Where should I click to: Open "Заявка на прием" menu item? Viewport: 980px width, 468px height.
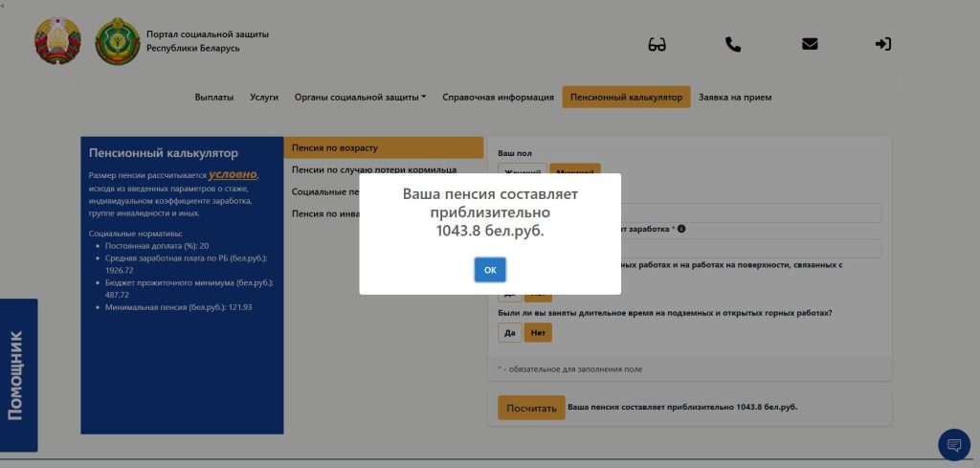(x=735, y=97)
